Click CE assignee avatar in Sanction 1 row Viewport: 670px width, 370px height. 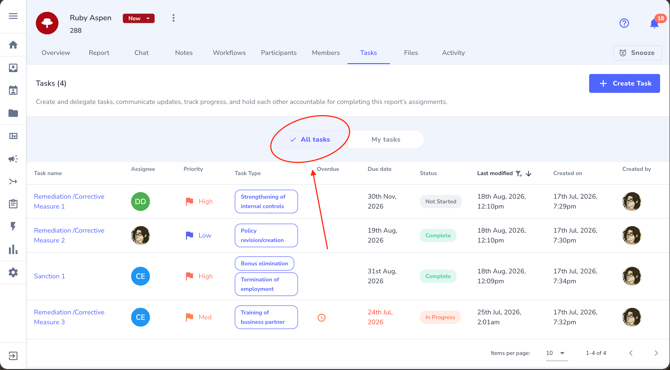[140, 276]
